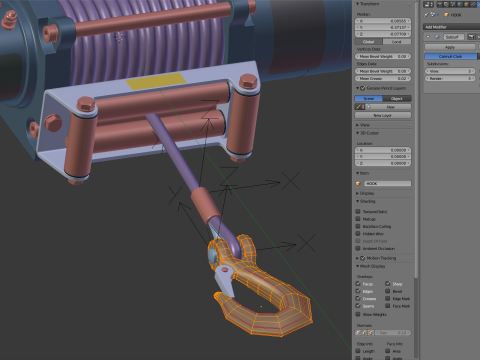
Task: Enable the Hidden Wire checkbox
Action: [x=358, y=233]
